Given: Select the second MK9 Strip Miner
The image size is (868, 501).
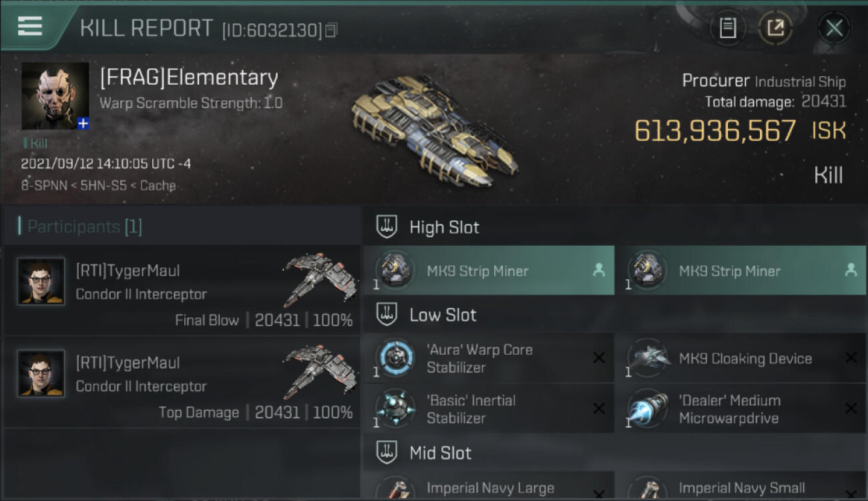Looking at the screenshot, I should tap(741, 271).
